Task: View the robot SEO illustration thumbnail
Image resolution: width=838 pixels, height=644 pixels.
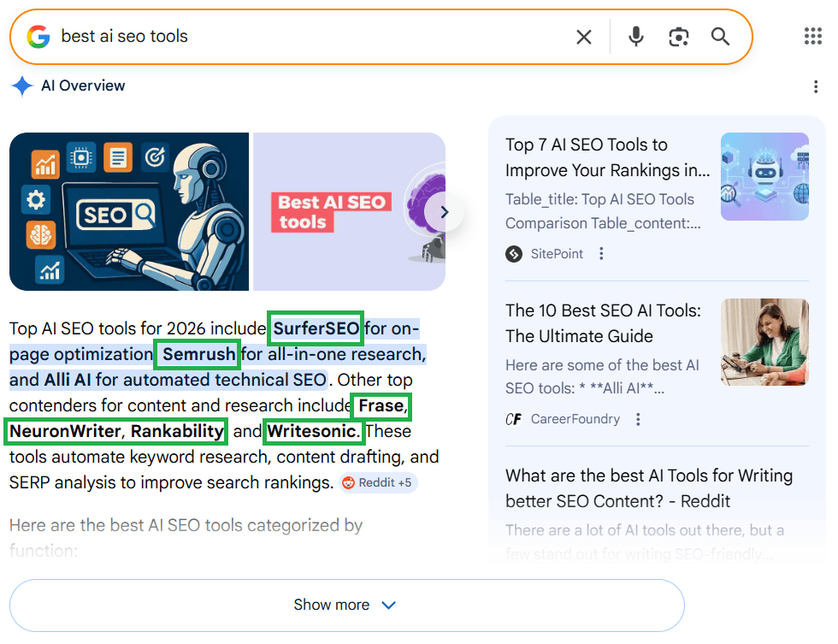Action: 128,211
